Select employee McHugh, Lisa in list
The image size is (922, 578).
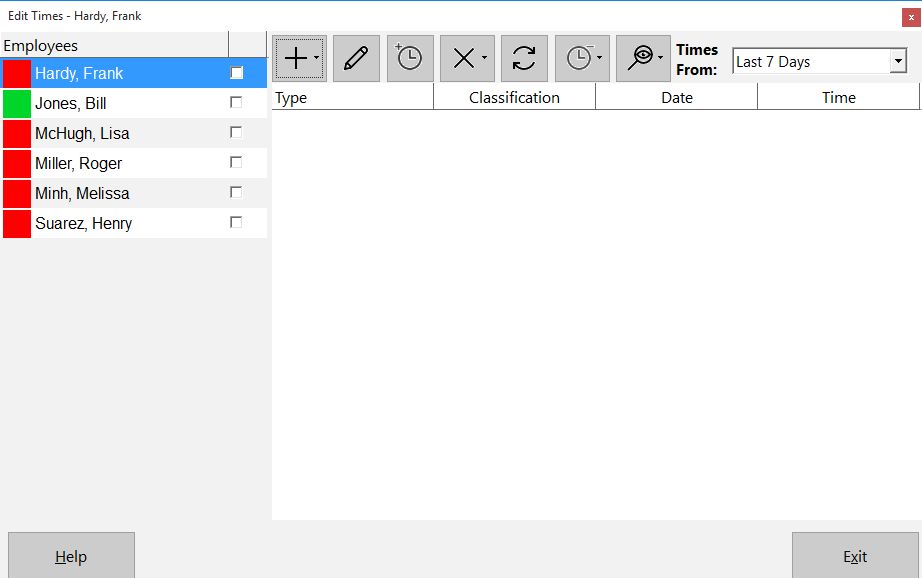pyautogui.click(x=134, y=133)
